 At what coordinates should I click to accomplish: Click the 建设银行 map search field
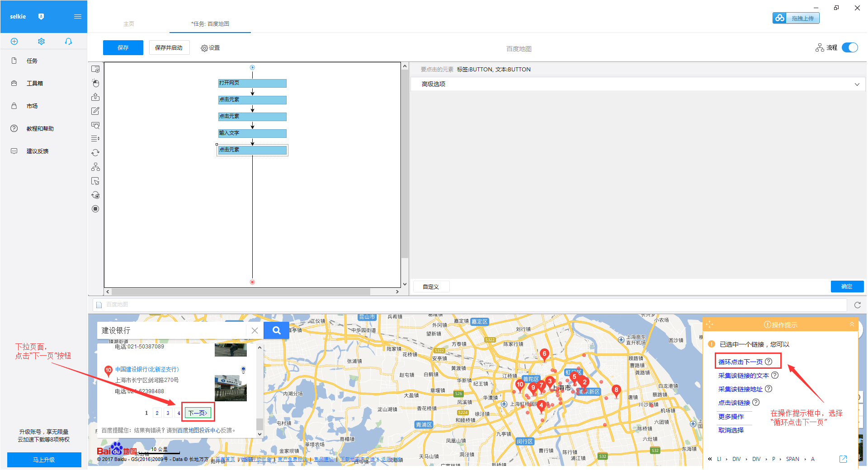172,330
